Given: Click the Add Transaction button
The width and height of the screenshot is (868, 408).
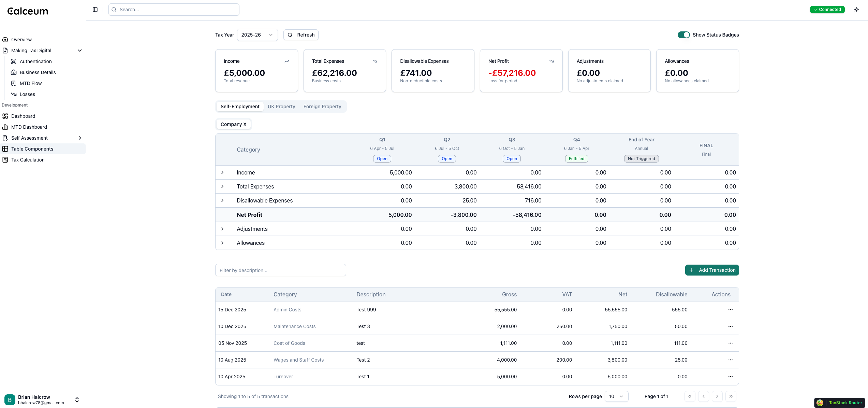Looking at the screenshot, I should point(712,270).
